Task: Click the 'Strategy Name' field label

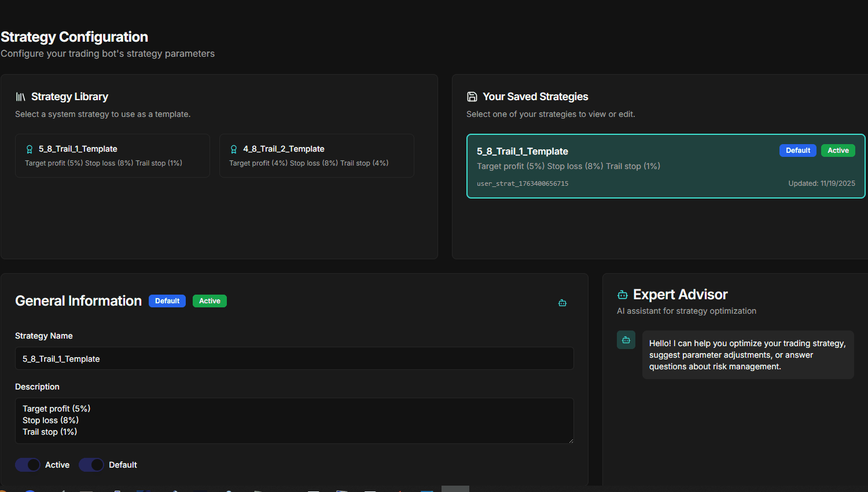Action: click(44, 336)
